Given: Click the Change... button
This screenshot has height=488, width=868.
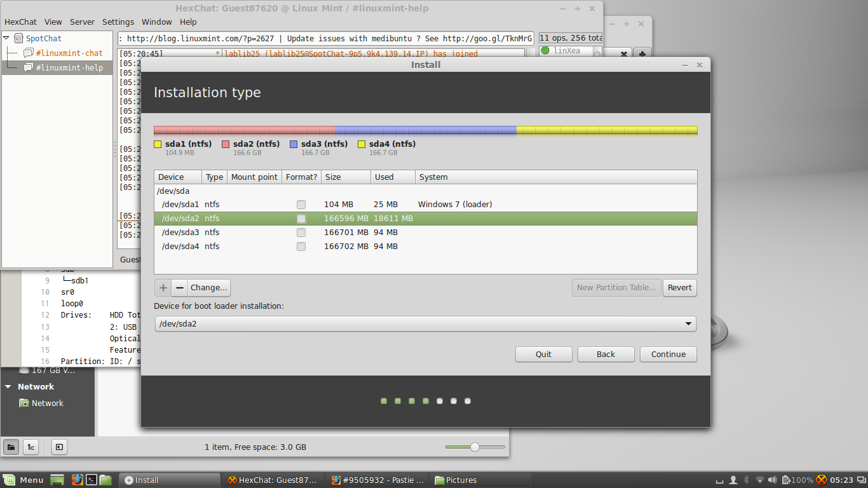Looking at the screenshot, I should 209,288.
